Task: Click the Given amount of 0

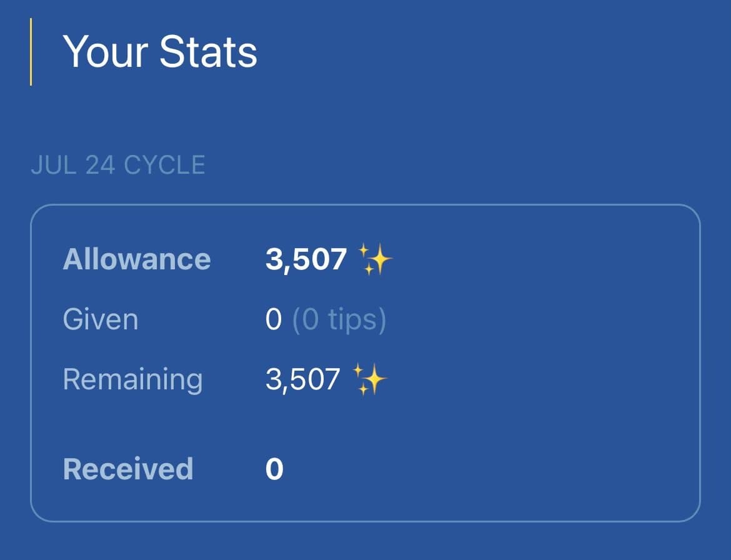Action: [x=274, y=319]
